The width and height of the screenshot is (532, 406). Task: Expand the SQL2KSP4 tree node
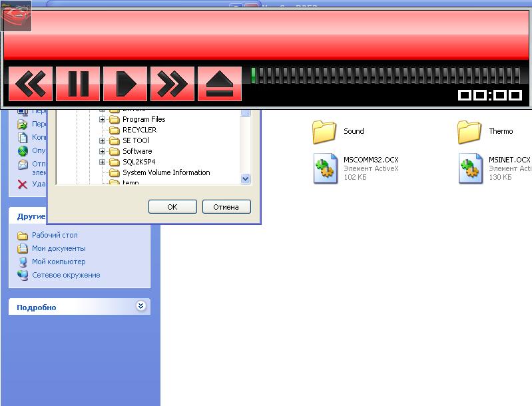[102, 162]
